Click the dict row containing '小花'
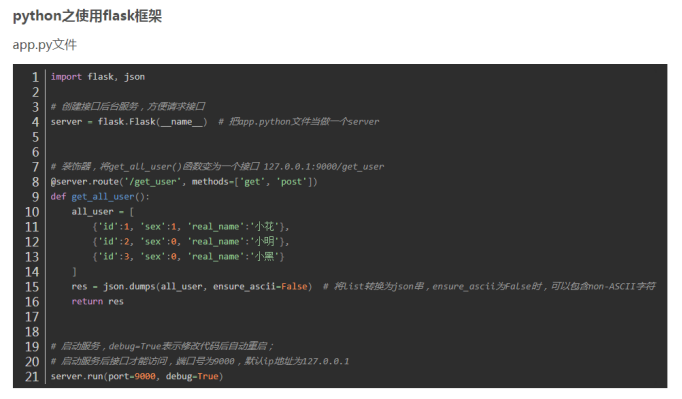 tap(191, 227)
